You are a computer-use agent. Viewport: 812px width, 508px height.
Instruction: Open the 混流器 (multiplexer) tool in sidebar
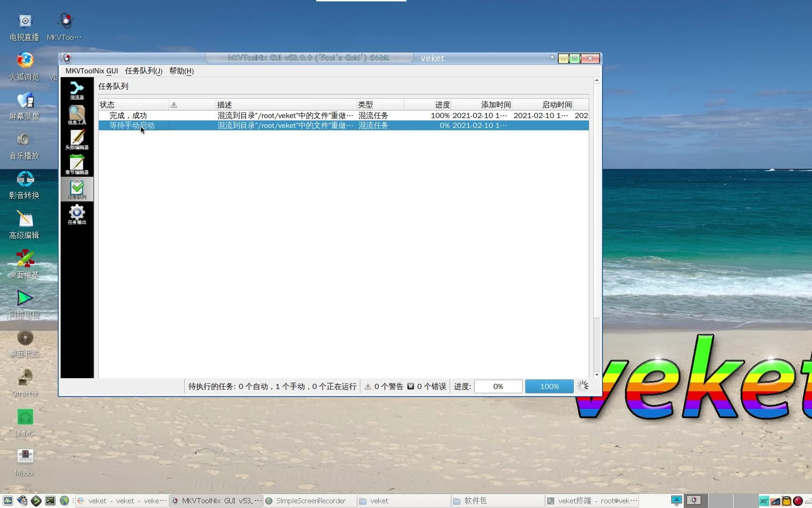click(77, 90)
